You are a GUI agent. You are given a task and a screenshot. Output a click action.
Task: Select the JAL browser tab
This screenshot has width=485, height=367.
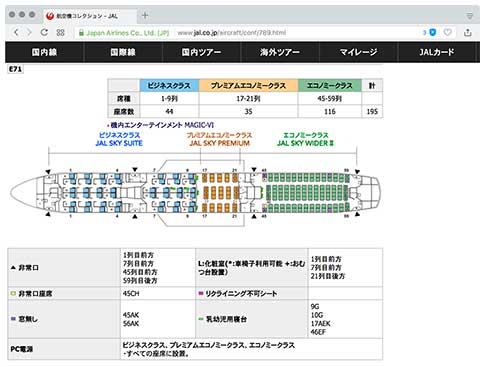90,16
